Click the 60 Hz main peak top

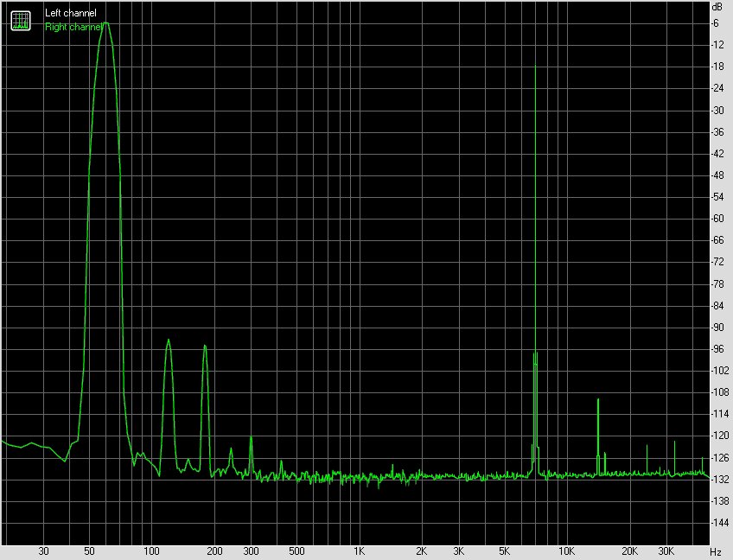(x=106, y=23)
